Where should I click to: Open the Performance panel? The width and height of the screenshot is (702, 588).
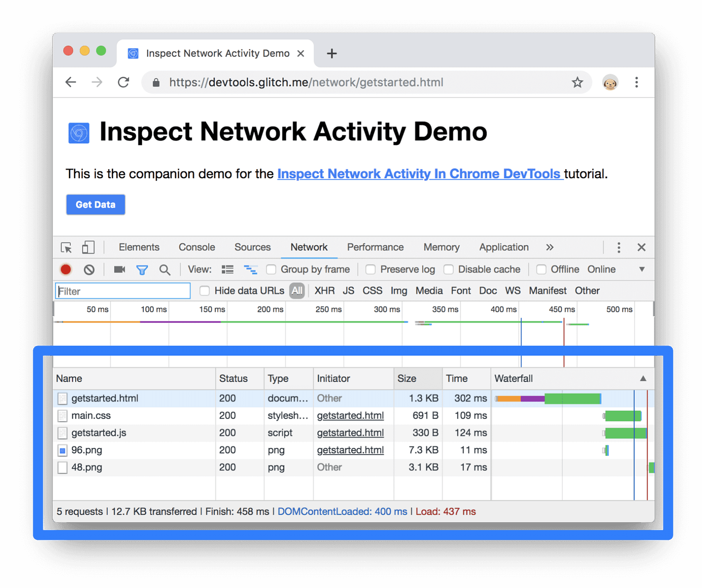pyautogui.click(x=375, y=247)
